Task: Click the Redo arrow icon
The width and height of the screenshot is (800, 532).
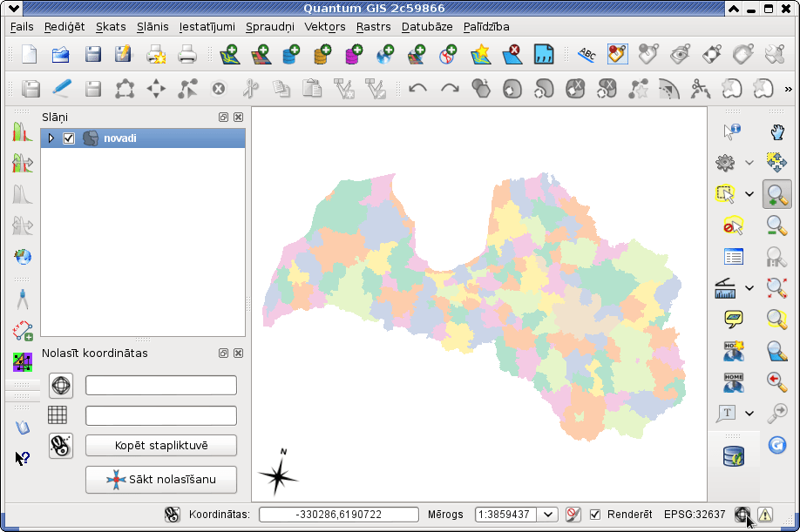Action: 450,89
